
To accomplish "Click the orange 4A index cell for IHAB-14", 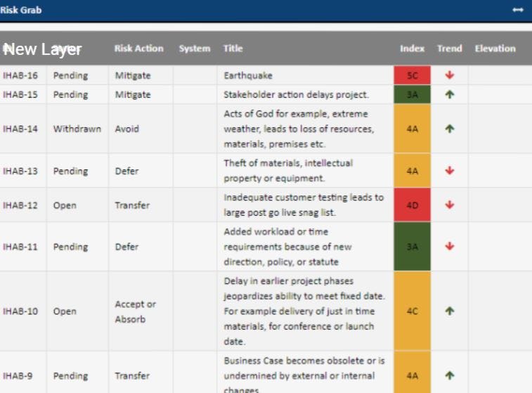I will tap(413, 129).
